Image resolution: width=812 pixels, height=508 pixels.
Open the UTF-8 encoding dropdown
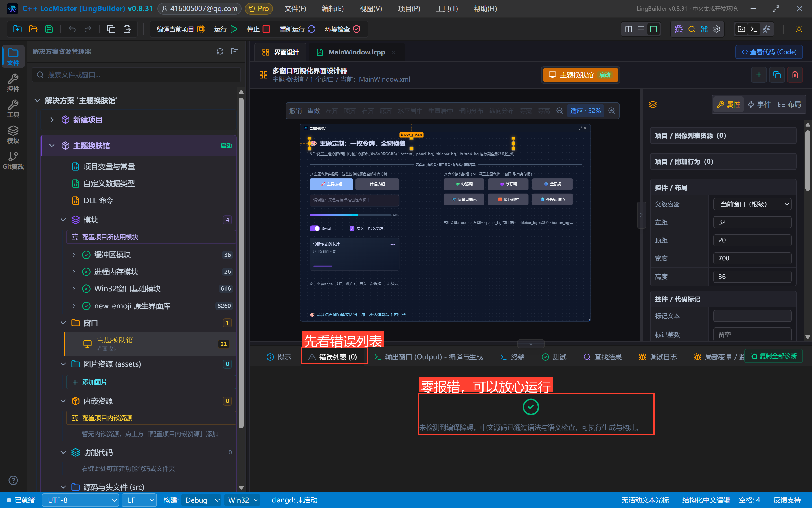pyautogui.click(x=81, y=500)
